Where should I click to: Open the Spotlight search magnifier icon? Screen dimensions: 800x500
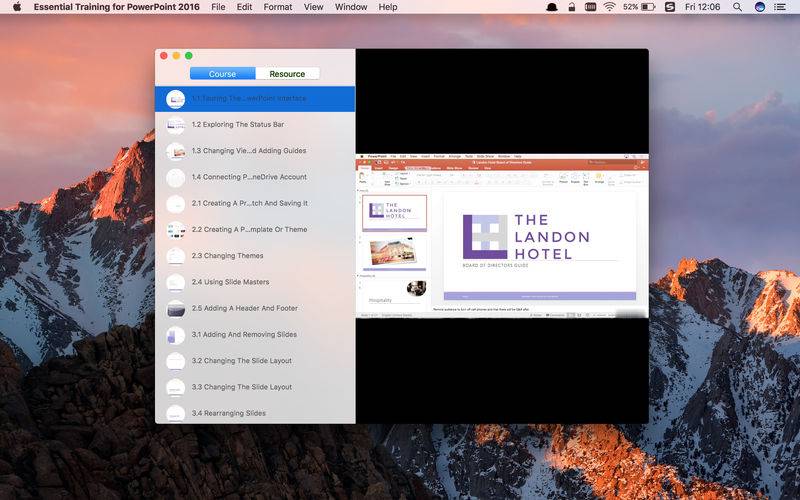[738, 7]
